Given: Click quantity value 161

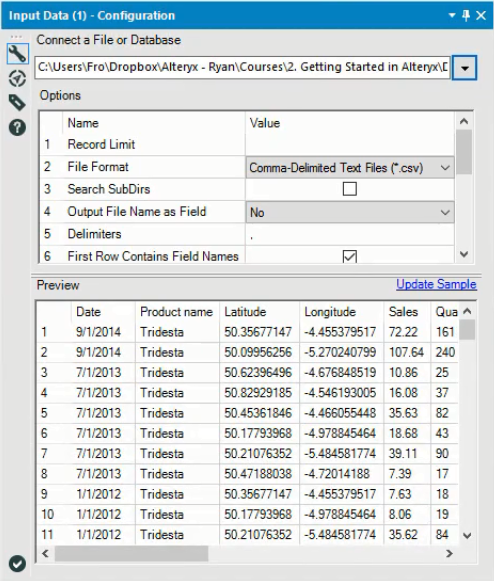Looking at the screenshot, I should point(445,332).
